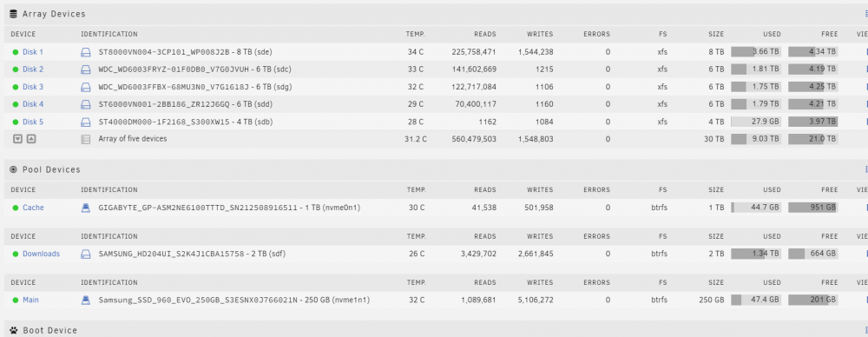Click the Cache NVMe device icon
868x337 pixels.
[85, 208]
